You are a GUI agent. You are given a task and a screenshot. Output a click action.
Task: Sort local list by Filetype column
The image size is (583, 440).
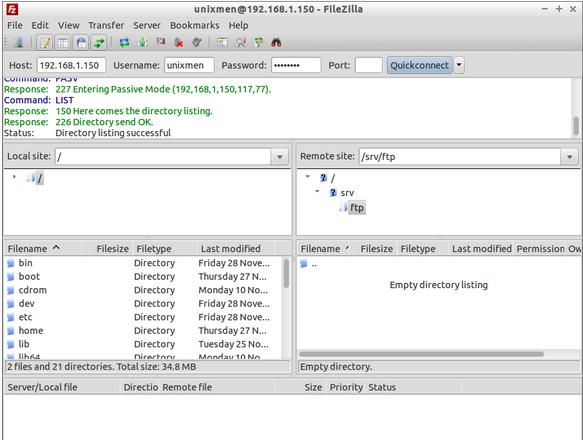click(164, 248)
